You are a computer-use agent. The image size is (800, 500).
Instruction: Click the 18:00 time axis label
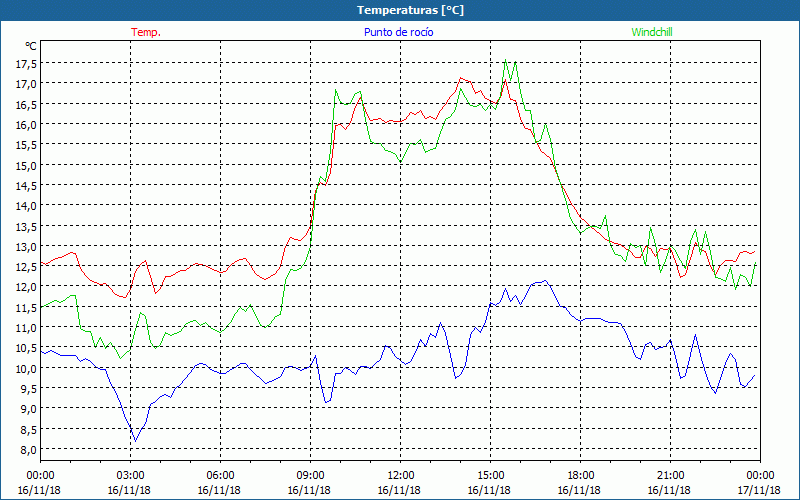[x=580, y=476]
